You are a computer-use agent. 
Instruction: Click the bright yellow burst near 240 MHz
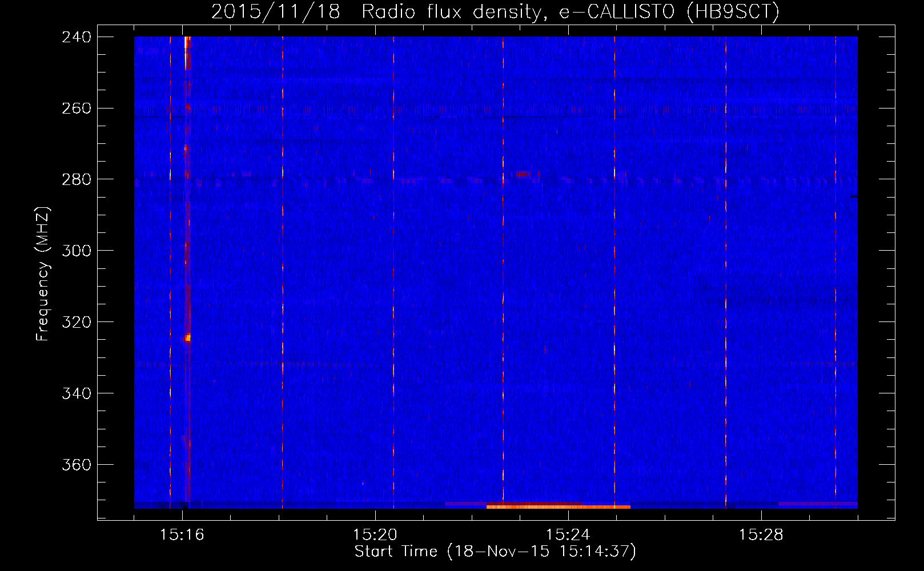[187, 53]
